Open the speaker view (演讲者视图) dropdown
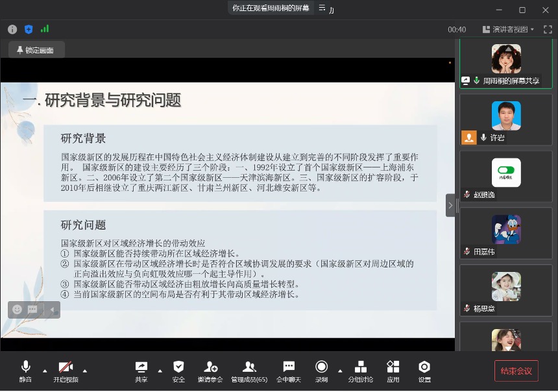 508,29
